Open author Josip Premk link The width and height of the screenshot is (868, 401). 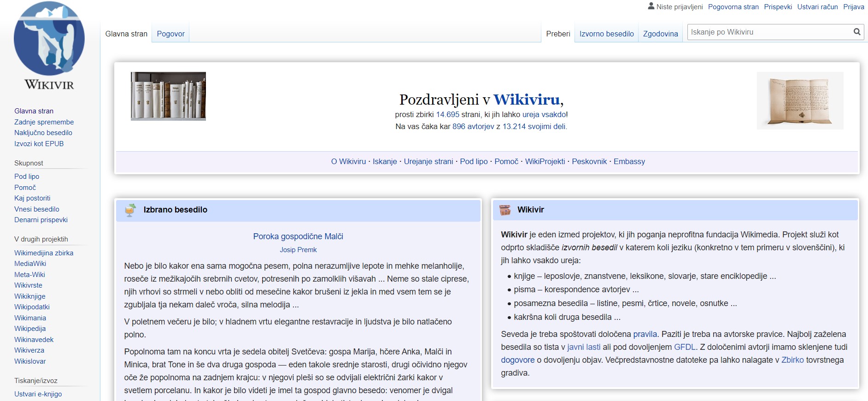298,250
